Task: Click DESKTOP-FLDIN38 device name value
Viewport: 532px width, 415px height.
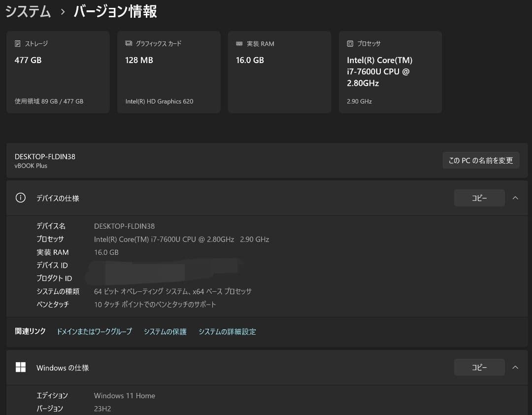Action: [x=124, y=226]
